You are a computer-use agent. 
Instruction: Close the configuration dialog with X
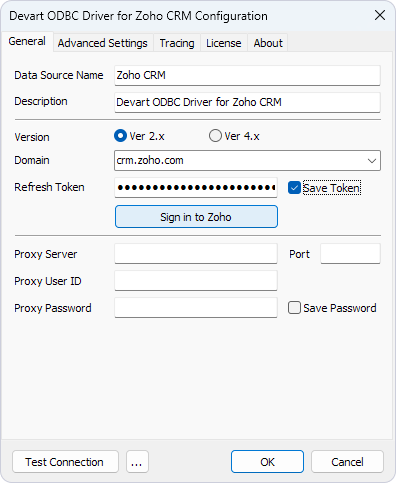380,15
